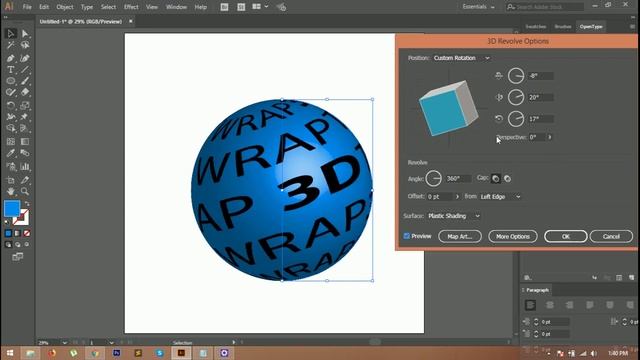
Task: Click the 3D rotation cube preview
Action: pos(449,108)
